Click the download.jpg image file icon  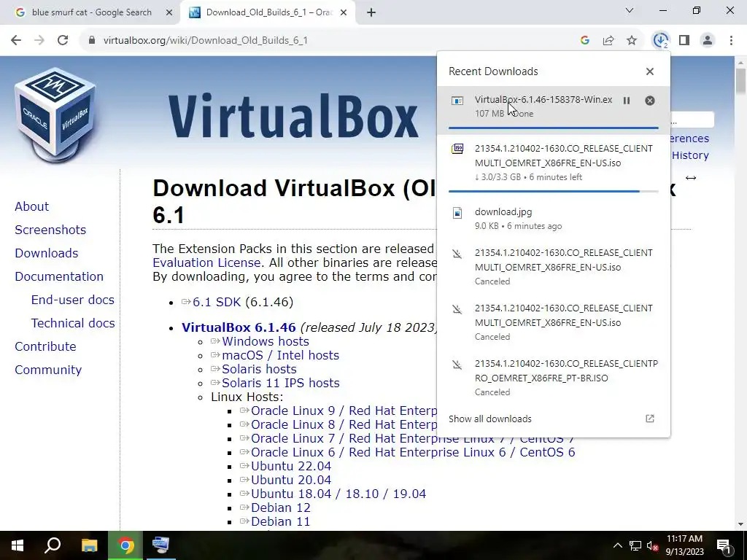(457, 213)
